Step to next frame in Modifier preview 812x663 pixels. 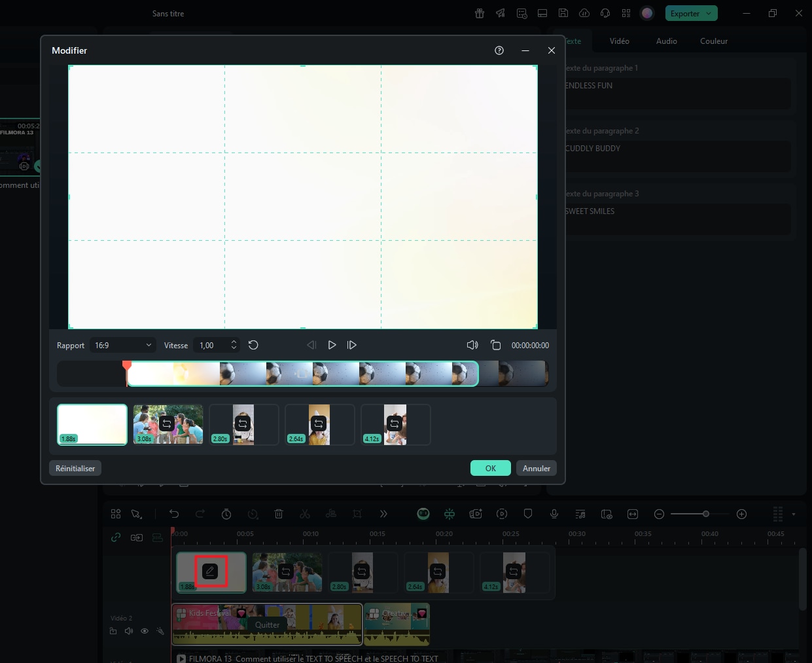pyautogui.click(x=352, y=345)
